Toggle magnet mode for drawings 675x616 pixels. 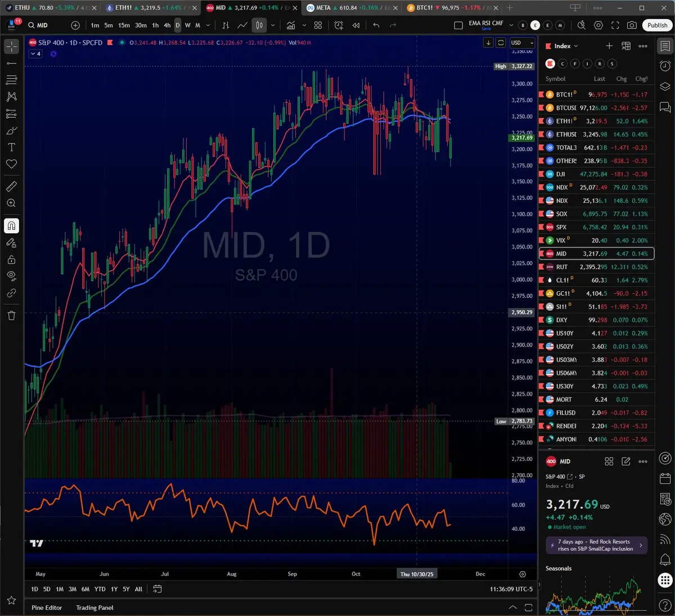[11, 225]
